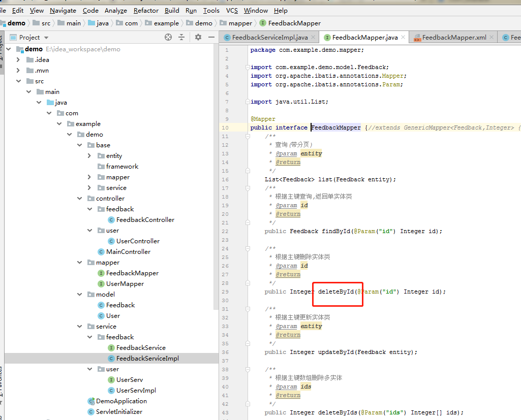This screenshot has width=521, height=420.
Task: Open the Build menu
Action: tap(172, 10)
